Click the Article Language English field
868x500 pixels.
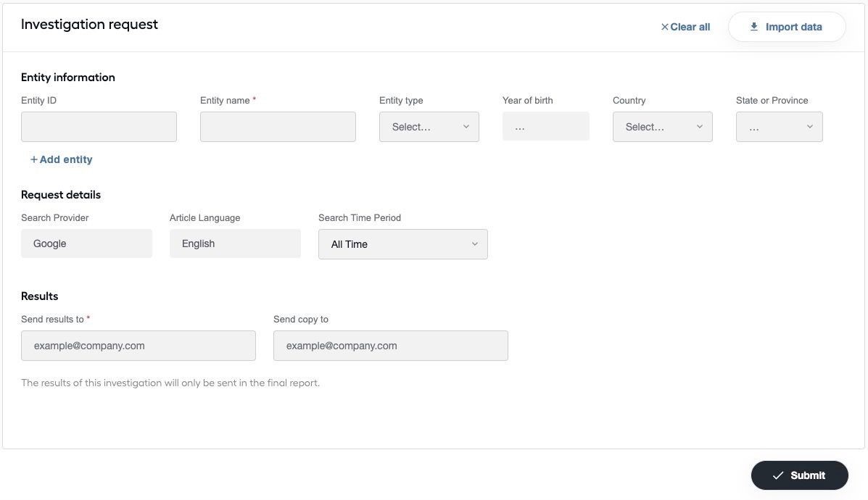[x=235, y=243]
